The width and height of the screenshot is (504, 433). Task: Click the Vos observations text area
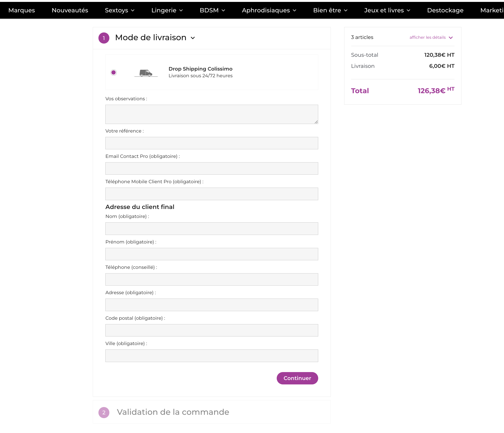(x=212, y=114)
